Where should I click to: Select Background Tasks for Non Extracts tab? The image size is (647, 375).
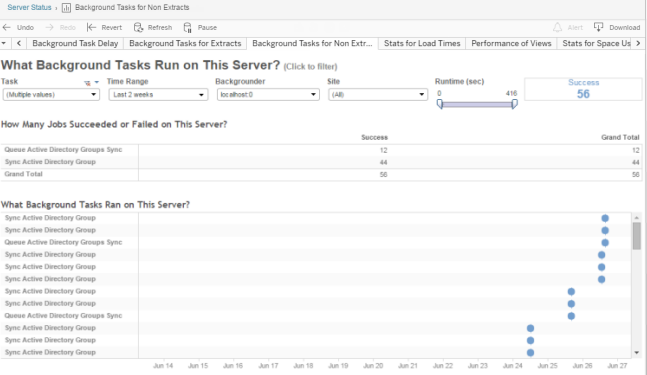point(312,43)
